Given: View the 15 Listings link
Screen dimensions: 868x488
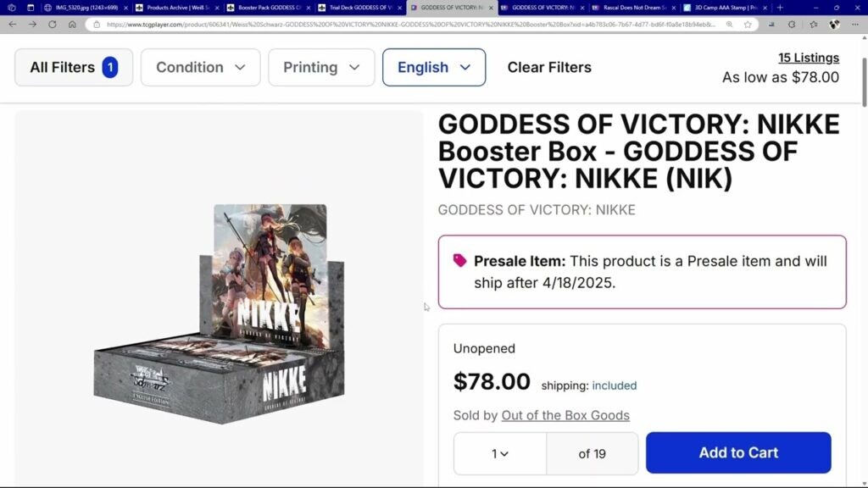Looking at the screenshot, I should (x=808, y=58).
